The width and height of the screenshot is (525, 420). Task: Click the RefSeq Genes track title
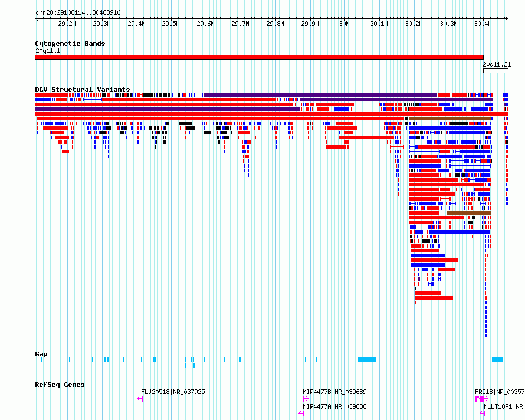click(x=60, y=385)
